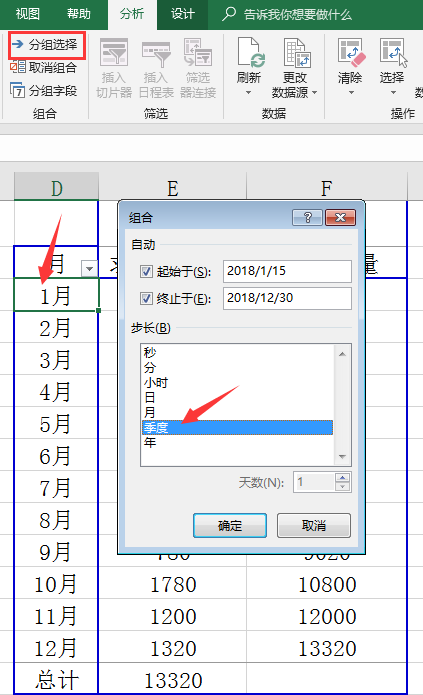Select 小时 in step list

click(x=237, y=383)
